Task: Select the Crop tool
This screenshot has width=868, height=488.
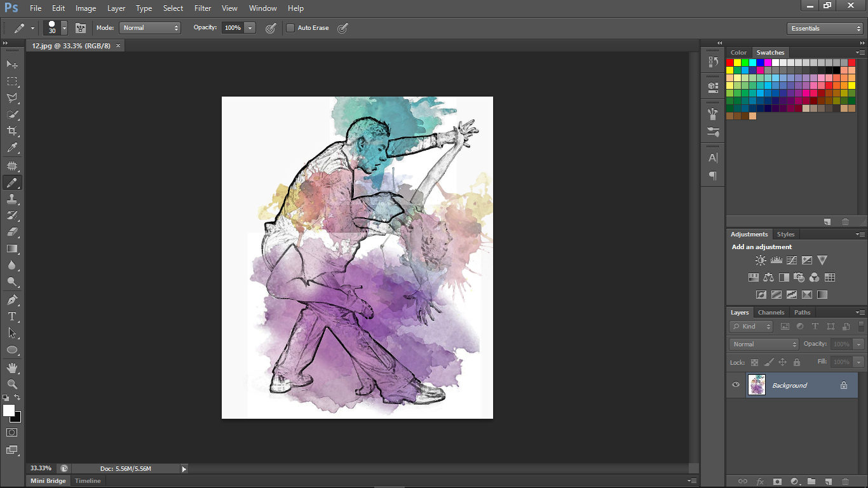Action: (x=12, y=131)
